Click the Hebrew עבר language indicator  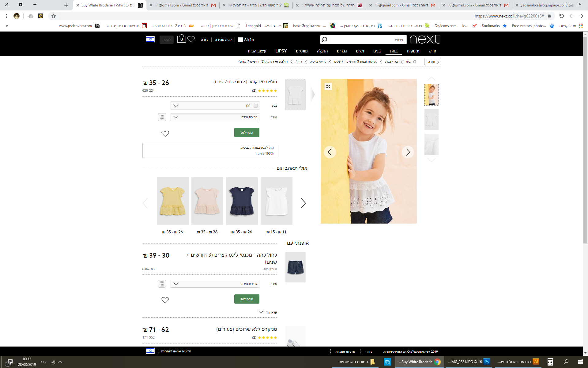pos(43,362)
